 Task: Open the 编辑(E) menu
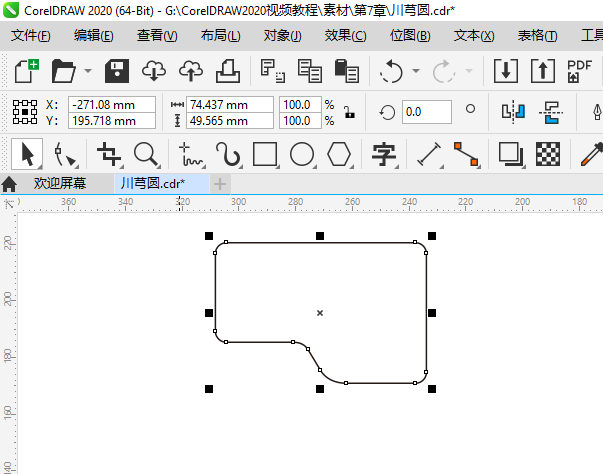point(93,36)
